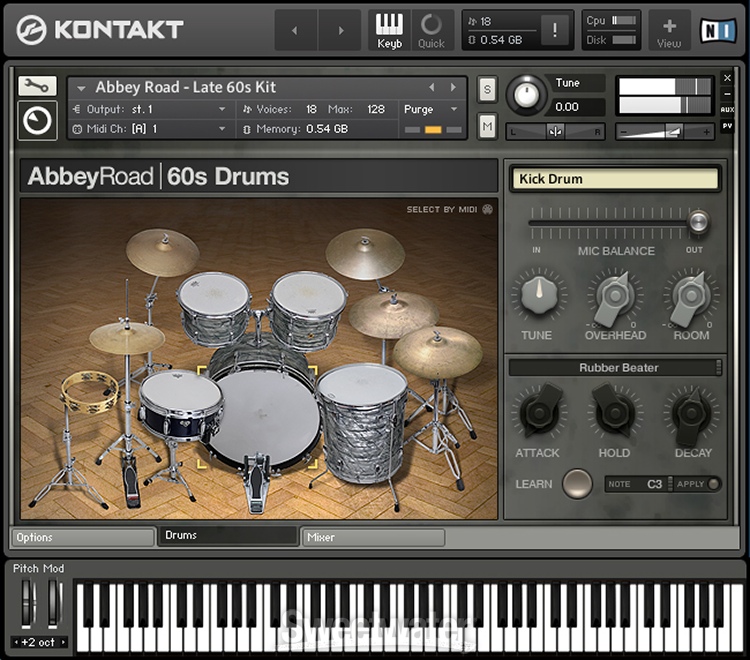Click the kick drum TUNE knob

point(539,295)
